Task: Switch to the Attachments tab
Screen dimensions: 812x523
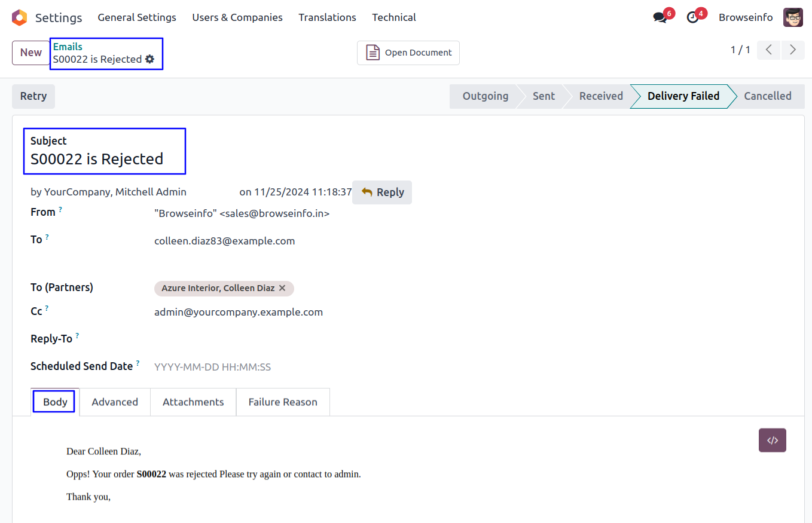Action: [193, 402]
